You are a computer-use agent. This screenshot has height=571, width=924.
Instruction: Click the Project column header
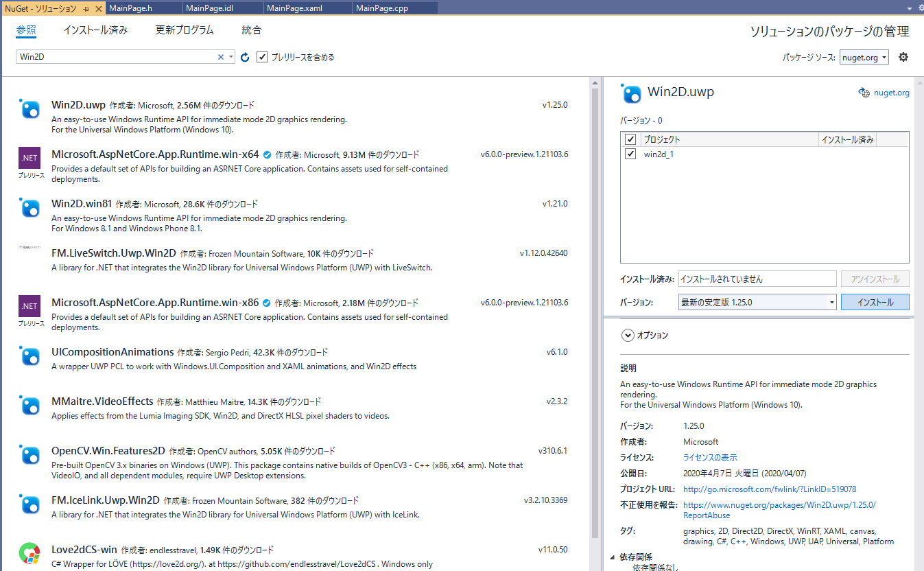pyautogui.click(x=730, y=139)
